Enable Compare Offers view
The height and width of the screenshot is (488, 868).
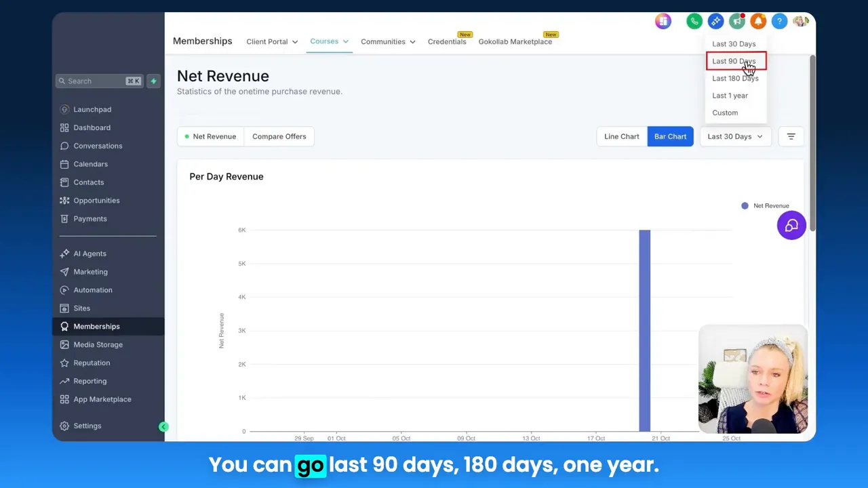(279, 136)
